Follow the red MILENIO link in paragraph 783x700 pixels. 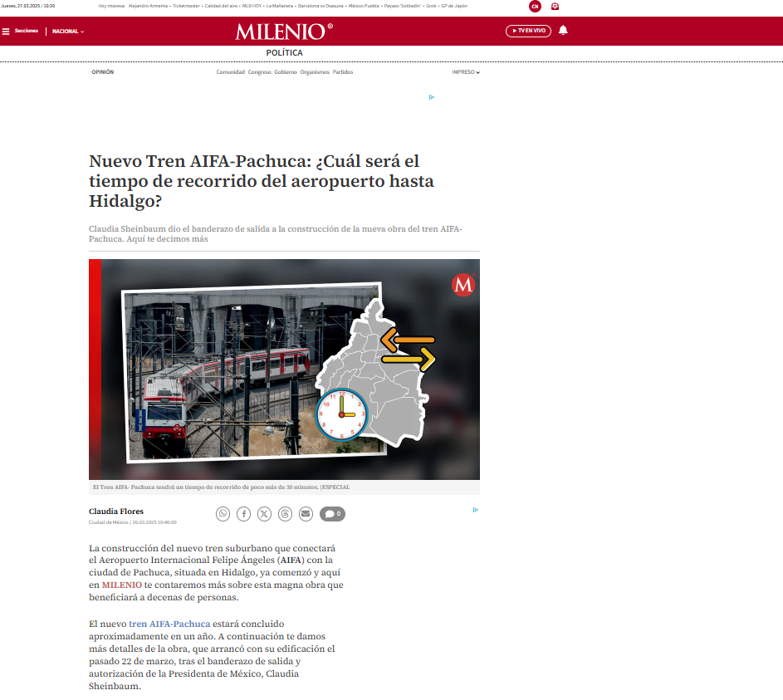click(x=122, y=585)
